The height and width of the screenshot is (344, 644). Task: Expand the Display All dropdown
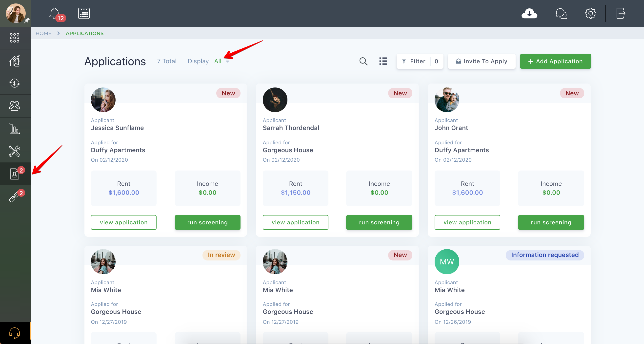221,61
